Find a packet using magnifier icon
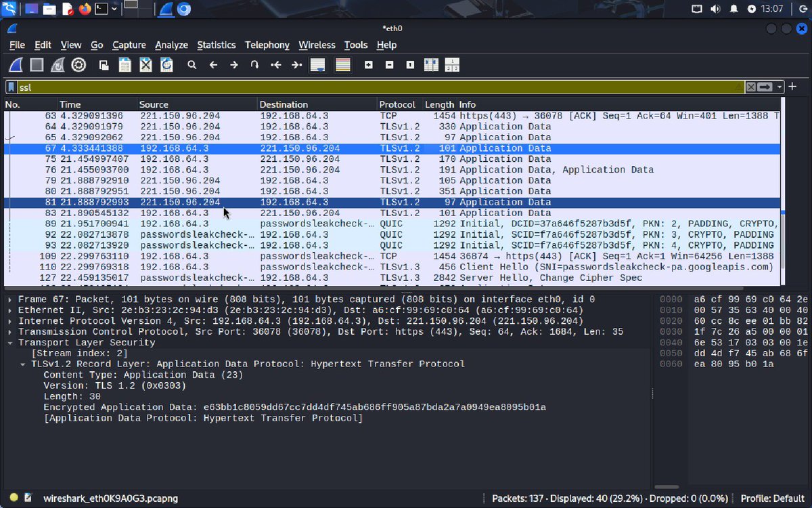This screenshot has width=812, height=508. (x=192, y=65)
